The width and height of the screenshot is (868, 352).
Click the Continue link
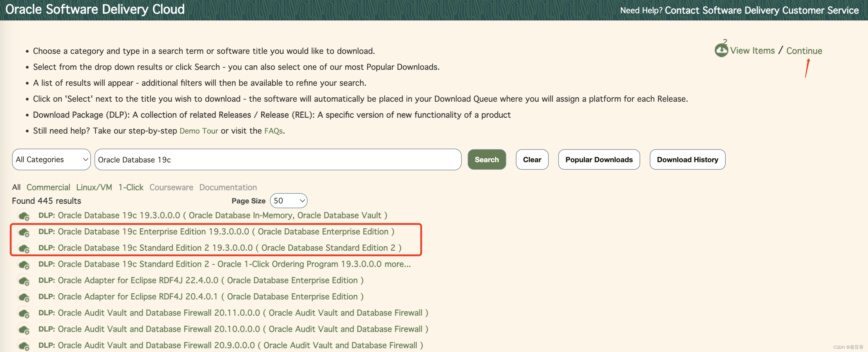[804, 51]
